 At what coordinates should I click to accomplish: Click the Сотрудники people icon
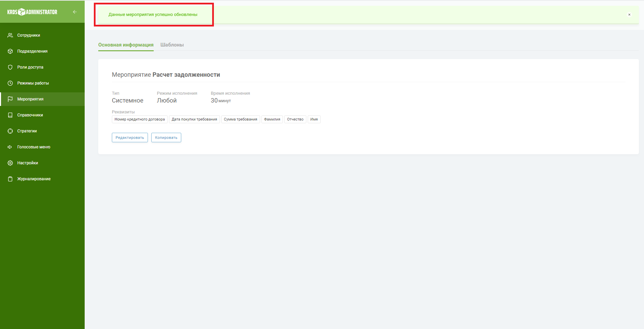click(10, 35)
